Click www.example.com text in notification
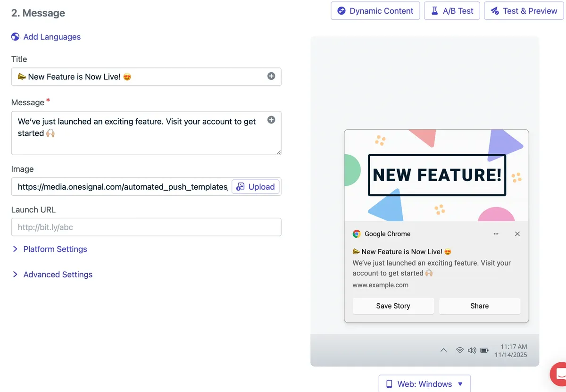 point(381,285)
